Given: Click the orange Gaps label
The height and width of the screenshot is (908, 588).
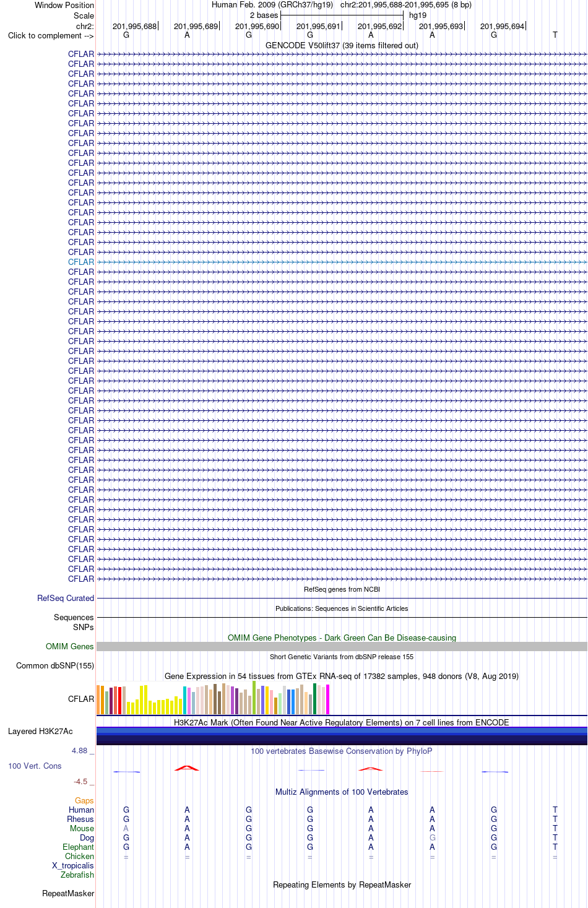Looking at the screenshot, I should click(x=84, y=800).
